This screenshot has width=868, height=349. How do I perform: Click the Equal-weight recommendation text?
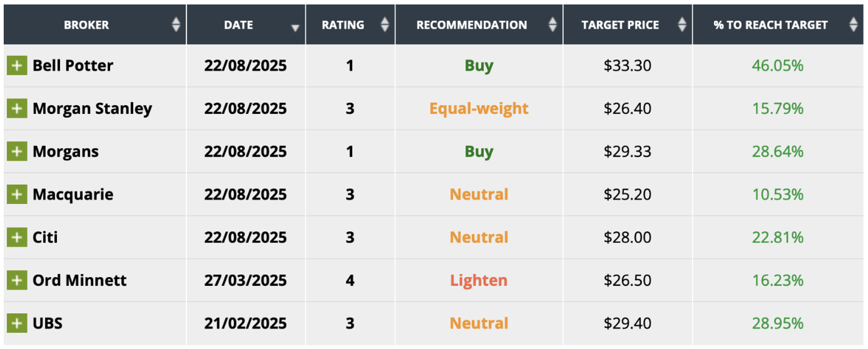coord(479,108)
